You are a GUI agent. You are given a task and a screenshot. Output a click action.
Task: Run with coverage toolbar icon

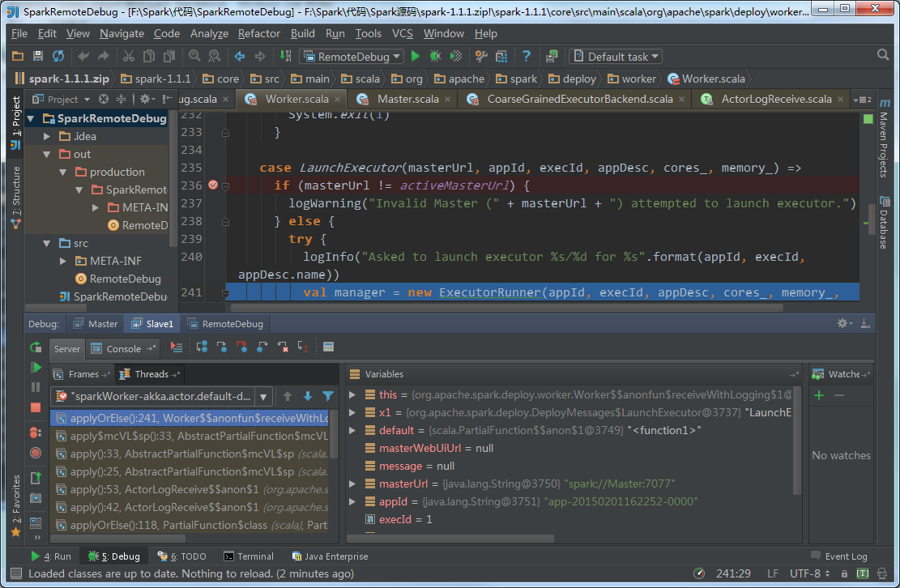point(456,56)
